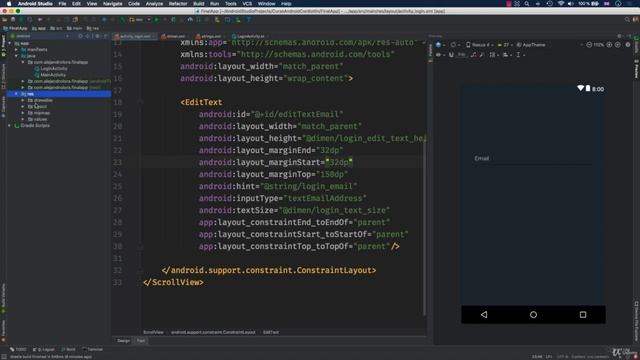Open the orientation dropdown in preview
640x360 pixels.
tap(456, 45)
